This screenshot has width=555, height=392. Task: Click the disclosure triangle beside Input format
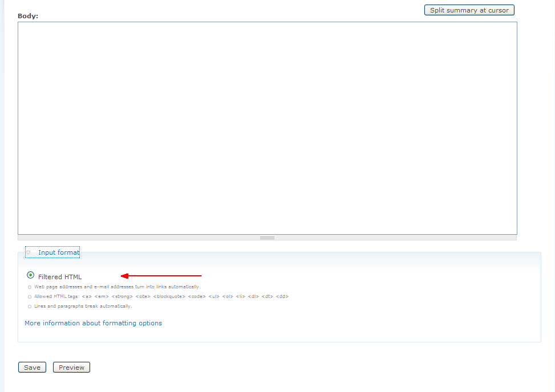(x=29, y=251)
